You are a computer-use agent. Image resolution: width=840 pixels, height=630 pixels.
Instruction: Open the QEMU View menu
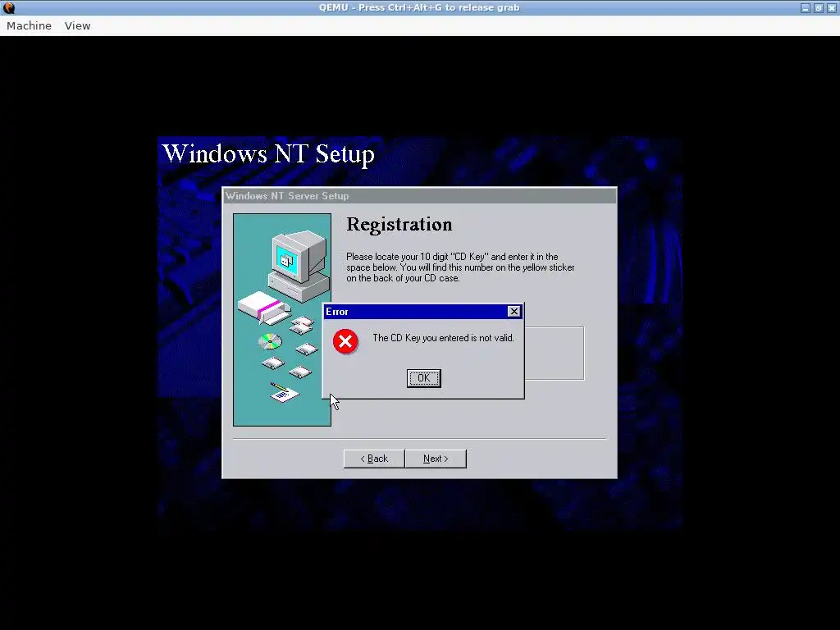pos(78,25)
